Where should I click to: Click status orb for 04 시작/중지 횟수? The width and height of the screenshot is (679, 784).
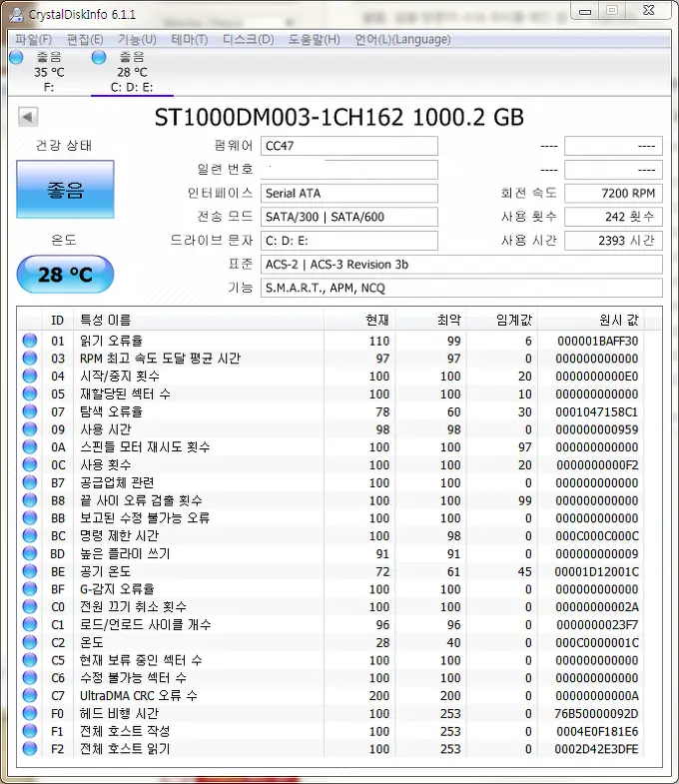click(x=30, y=376)
